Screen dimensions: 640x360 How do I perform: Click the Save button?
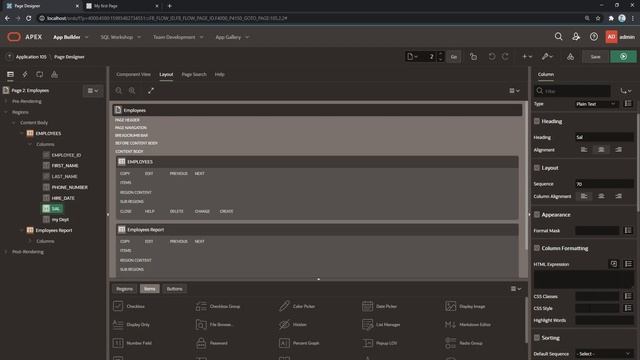(x=595, y=57)
